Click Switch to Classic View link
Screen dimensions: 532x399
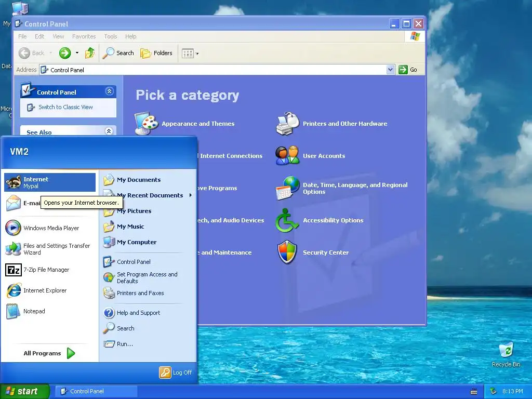[65, 107]
